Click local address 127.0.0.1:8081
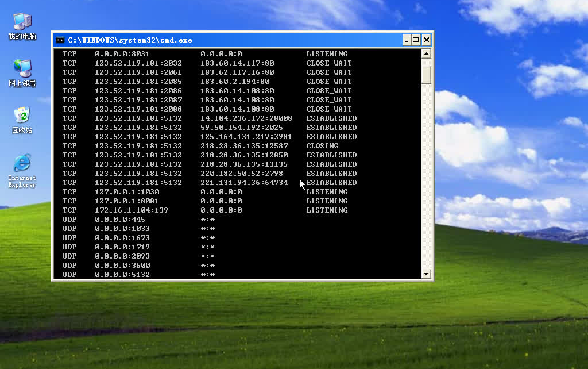 (127, 201)
